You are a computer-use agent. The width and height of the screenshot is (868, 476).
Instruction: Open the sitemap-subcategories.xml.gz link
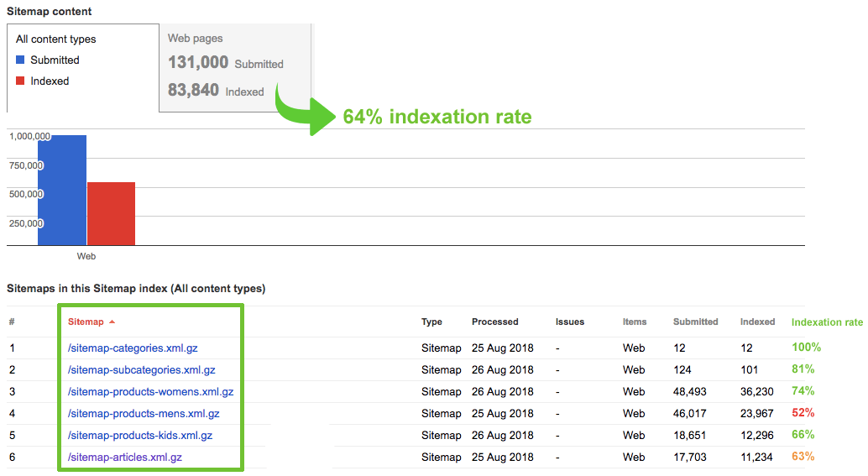141,369
